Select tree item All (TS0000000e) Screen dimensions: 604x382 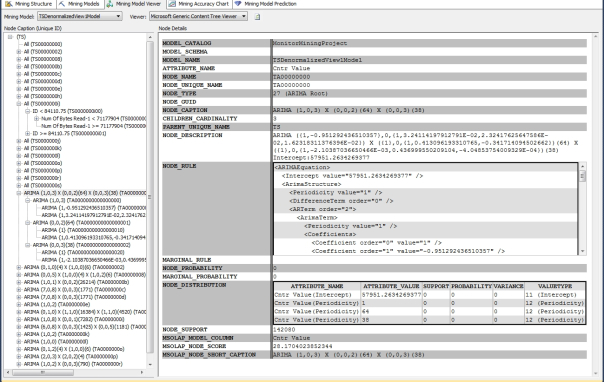(x=43, y=89)
